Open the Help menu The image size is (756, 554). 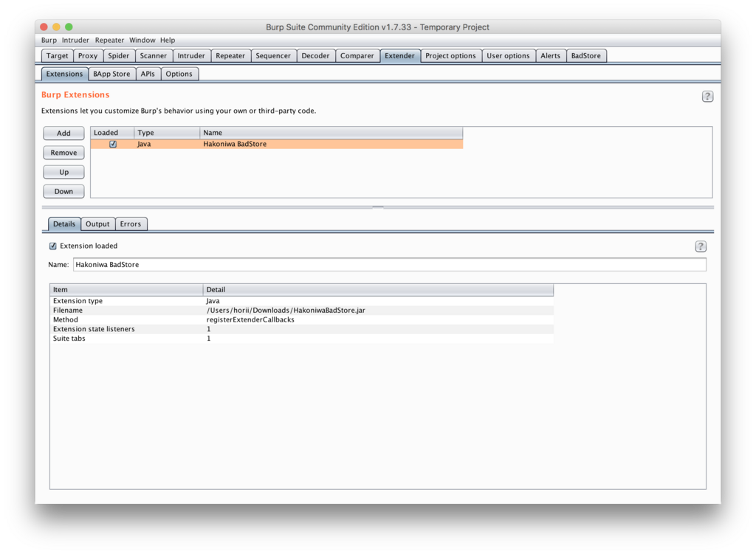click(168, 41)
